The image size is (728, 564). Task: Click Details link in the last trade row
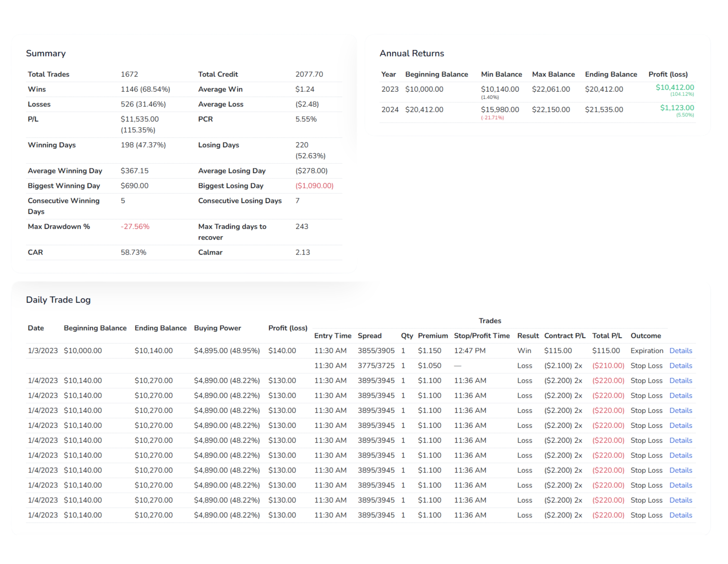coord(680,515)
